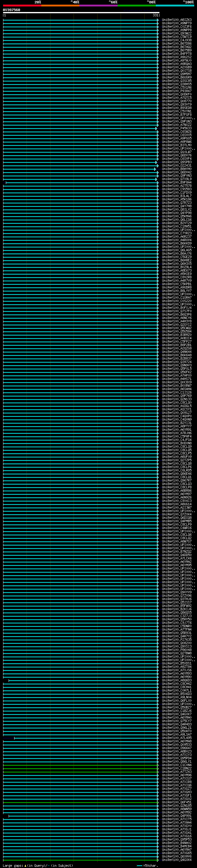Select the label UniRef100_B9F8A4

point(177,182)
